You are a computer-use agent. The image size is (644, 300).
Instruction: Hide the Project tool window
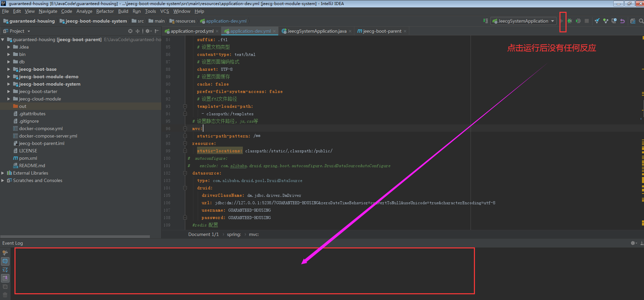(x=157, y=31)
